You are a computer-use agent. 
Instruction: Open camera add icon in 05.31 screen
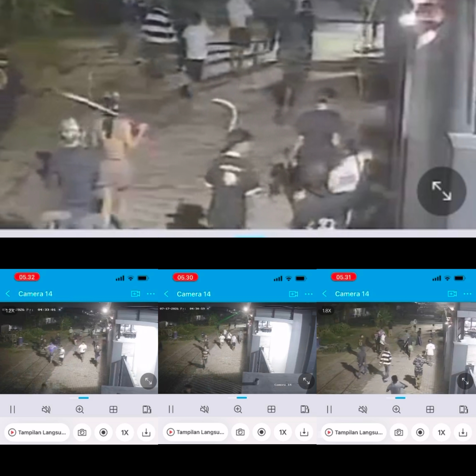coord(452,294)
